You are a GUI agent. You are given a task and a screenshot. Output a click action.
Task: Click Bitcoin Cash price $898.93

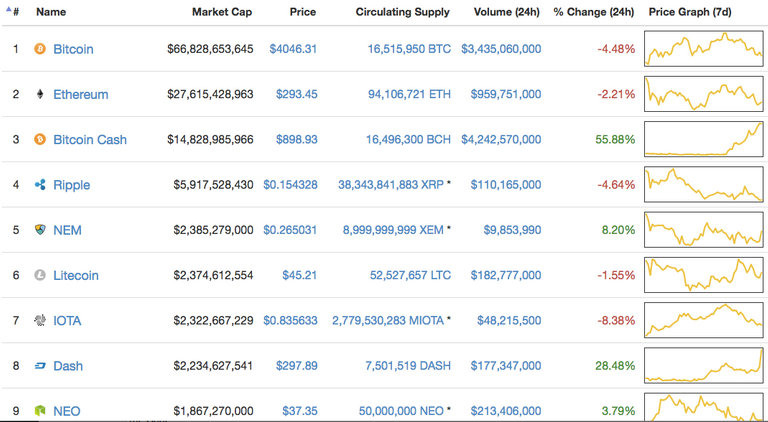point(296,140)
